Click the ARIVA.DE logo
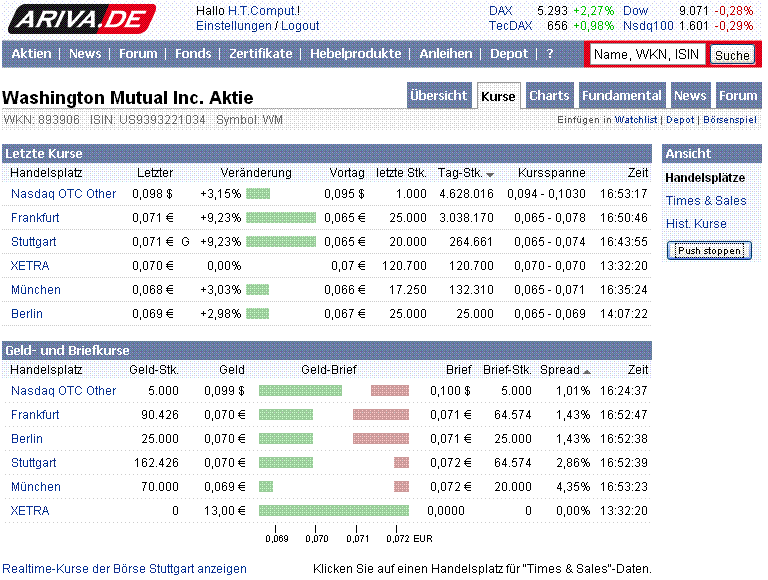768x580 pixels. [82, 19]
